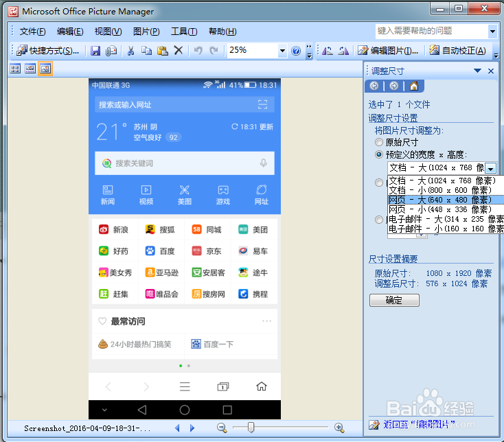Click the Save disk icon

[x=95, y=51]
